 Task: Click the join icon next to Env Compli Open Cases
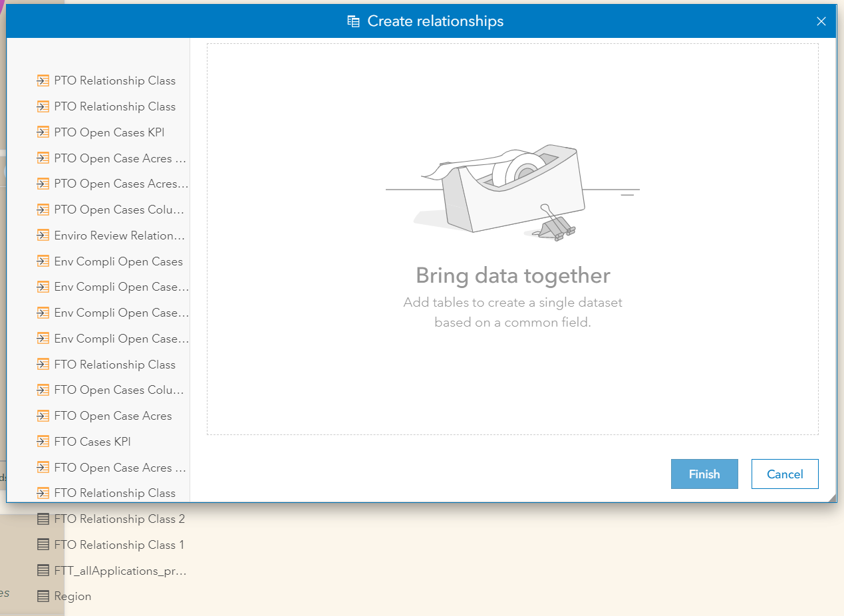[x=43, y=261]
